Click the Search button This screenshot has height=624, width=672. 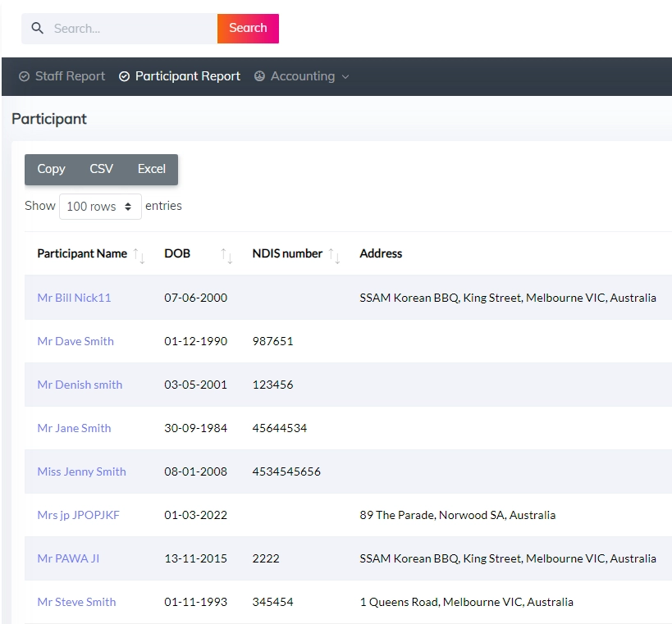tap(248, 28)
